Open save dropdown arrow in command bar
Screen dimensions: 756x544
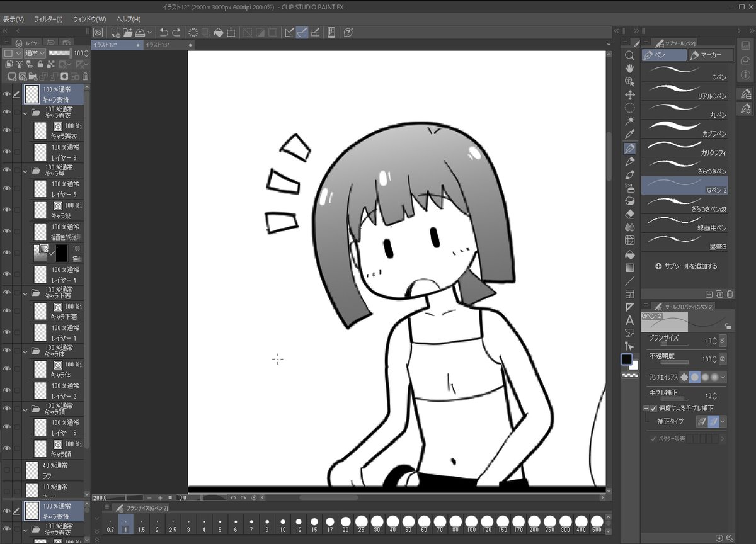[149, 32]
